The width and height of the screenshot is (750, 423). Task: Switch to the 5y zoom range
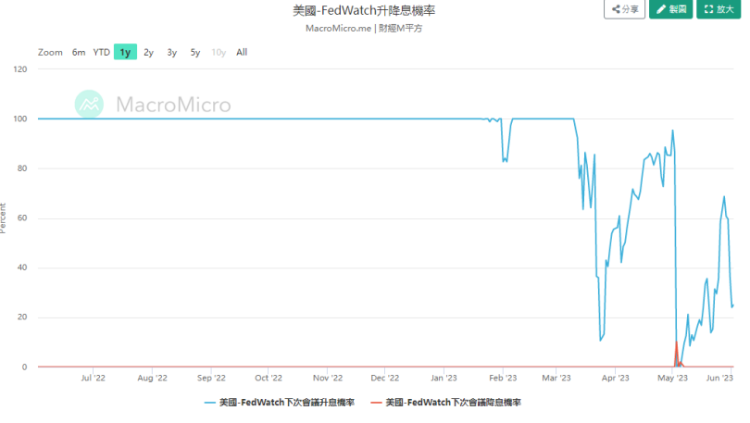[195, 52]
